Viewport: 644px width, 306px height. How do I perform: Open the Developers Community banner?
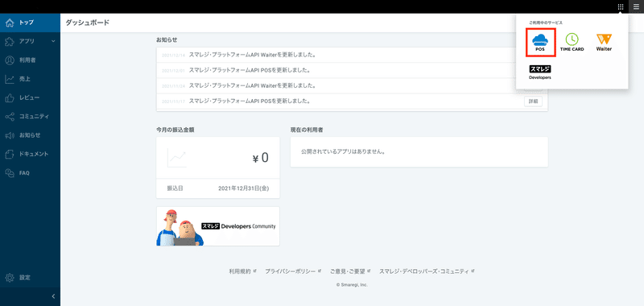pyautogui.click(x=218, y=226)
